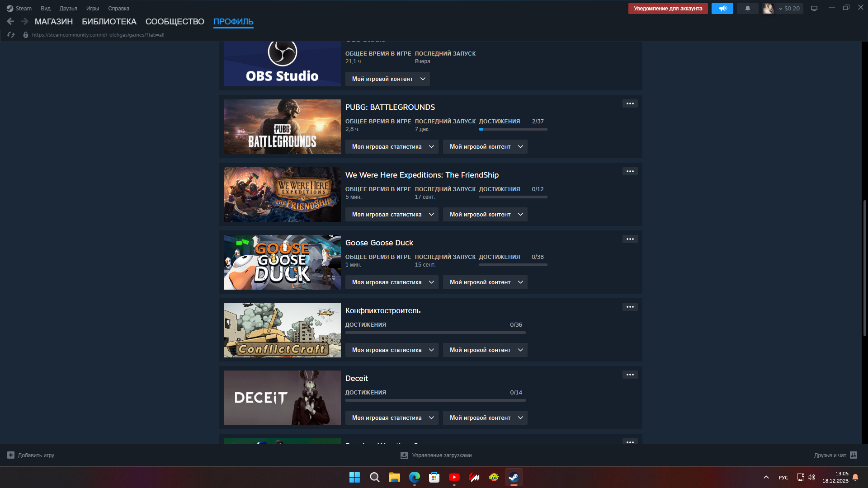Open Goose Goose Duck three-dot options
This screenshot has height=488, width=868.
tap(630, 239)
